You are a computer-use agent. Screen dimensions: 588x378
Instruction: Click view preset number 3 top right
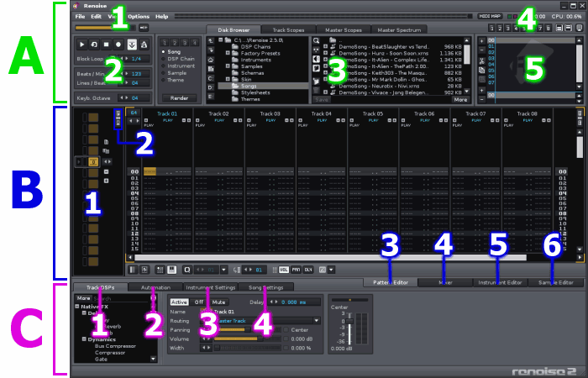[507, 28]
